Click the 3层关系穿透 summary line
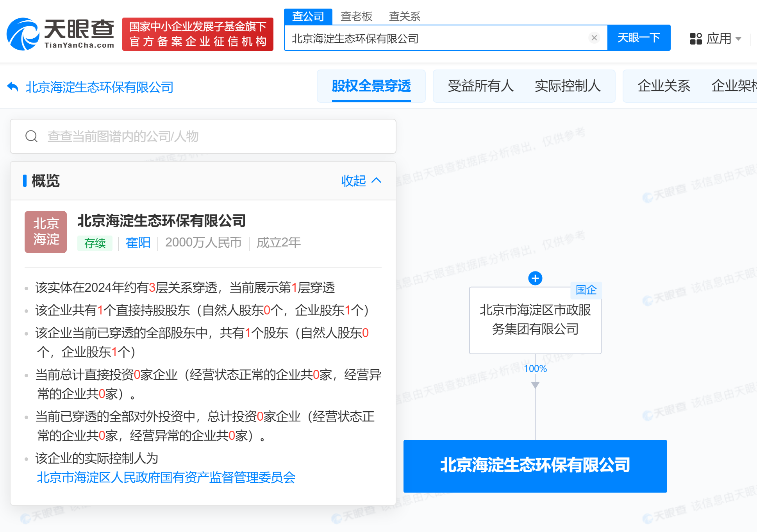Viewport: 757px width, 532px height. (x=185, y=287)
